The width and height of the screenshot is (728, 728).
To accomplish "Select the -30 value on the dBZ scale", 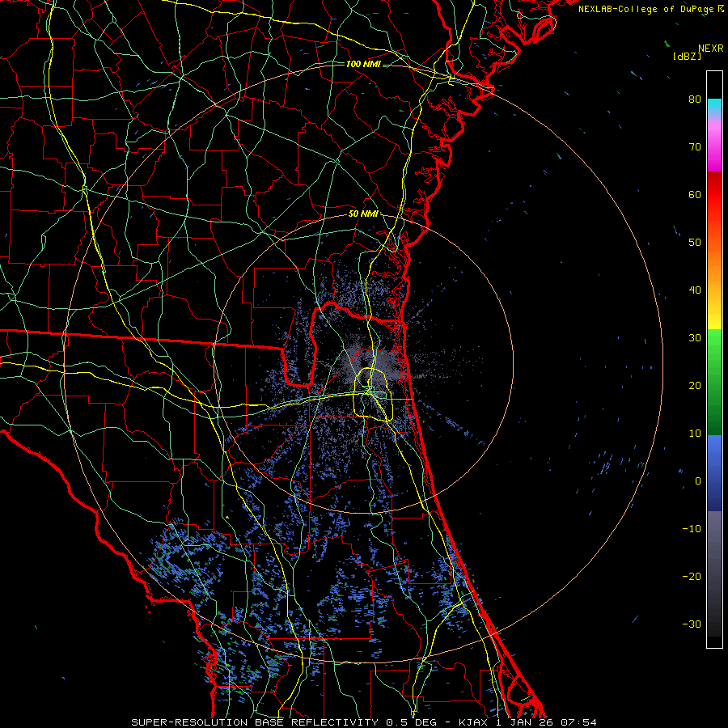I will pos(692,624).
